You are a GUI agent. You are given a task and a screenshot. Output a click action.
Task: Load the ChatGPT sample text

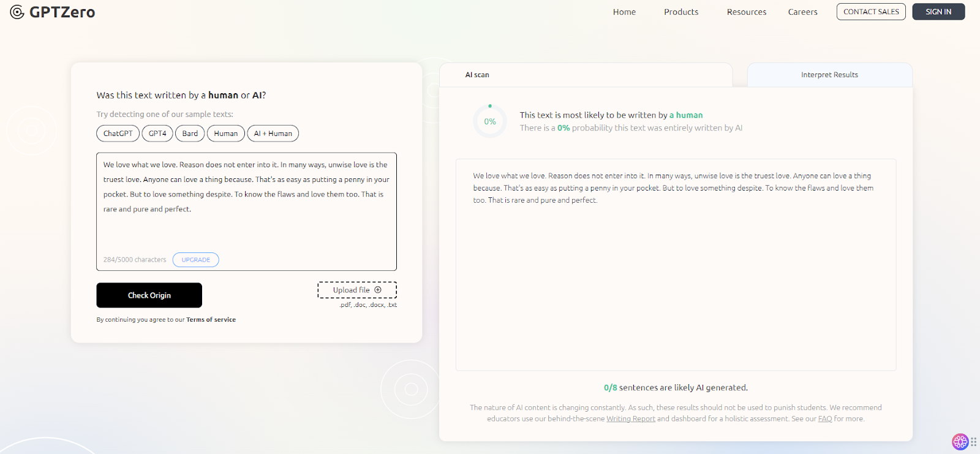(x=118, y=134)
